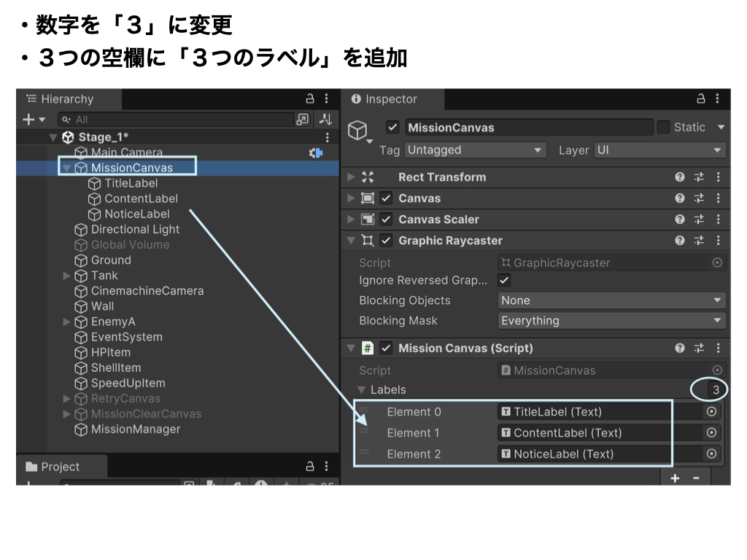The height and width of the screenshot is (560, 747).
Task: Open Rect Transform help icon
Action: coord(680,177)
